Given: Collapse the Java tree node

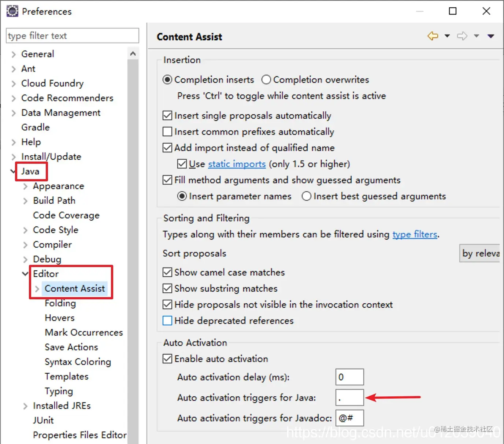Looking at the screenshot, I should [x=13, y=171].
